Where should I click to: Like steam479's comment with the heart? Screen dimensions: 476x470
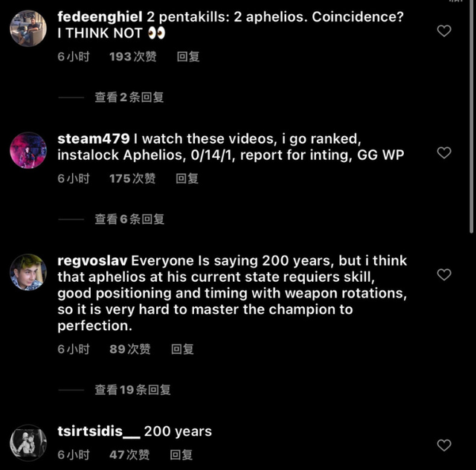(444, 152)
